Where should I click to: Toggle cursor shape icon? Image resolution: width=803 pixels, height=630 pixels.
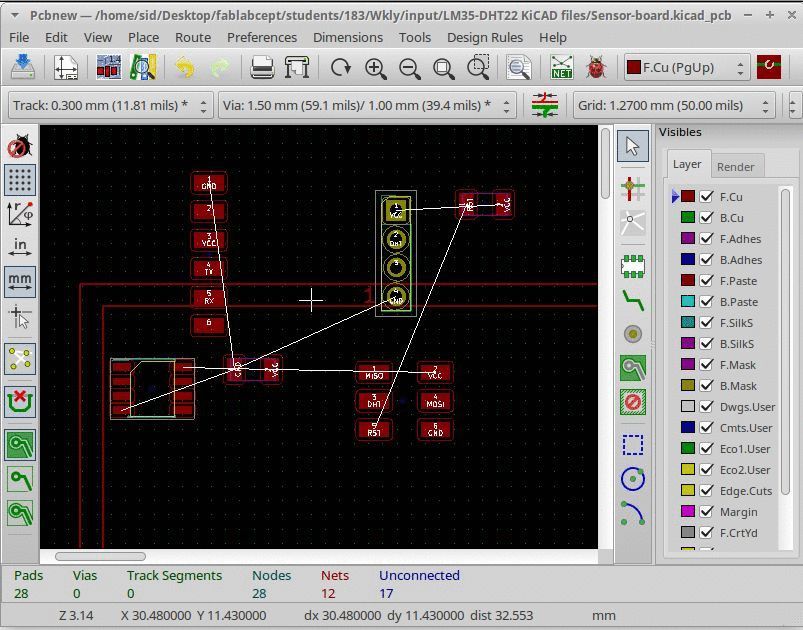(20, 316)
